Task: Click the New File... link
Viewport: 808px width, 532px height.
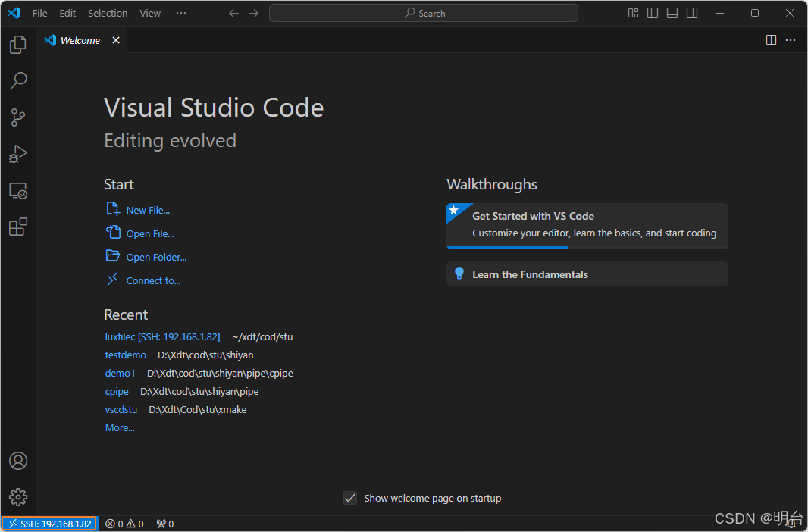Action: point(148,210)
